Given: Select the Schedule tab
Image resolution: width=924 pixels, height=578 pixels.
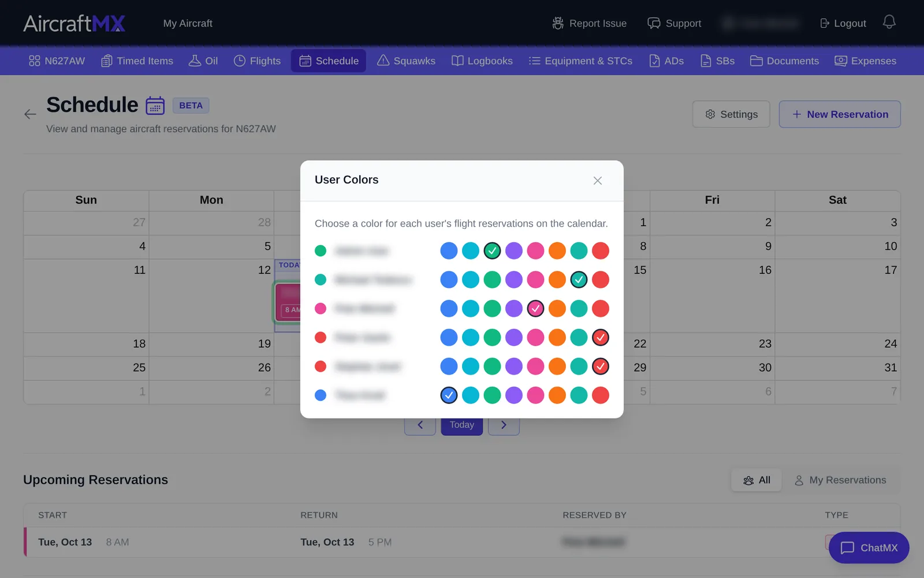Looking at the screenshot, I should click(x=329, y=61).
